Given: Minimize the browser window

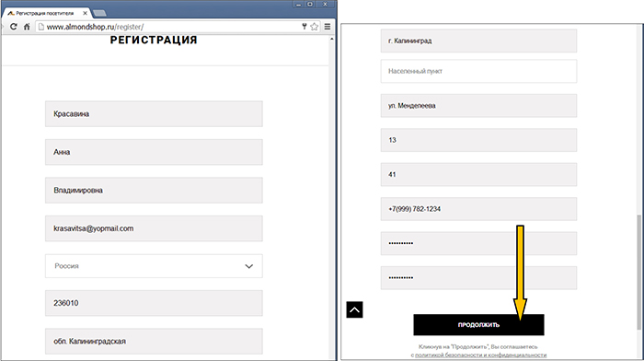Looking at the screenshot, I should [299, 4].
